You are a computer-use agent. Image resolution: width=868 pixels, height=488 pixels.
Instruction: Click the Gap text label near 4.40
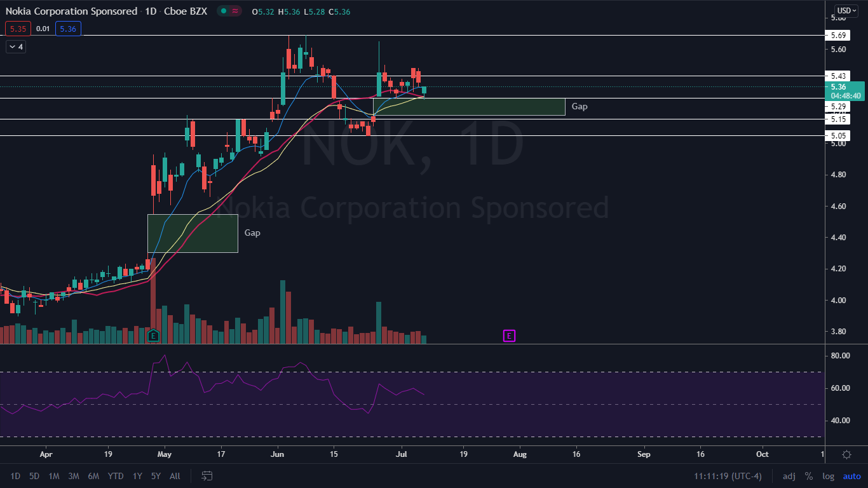252,233
